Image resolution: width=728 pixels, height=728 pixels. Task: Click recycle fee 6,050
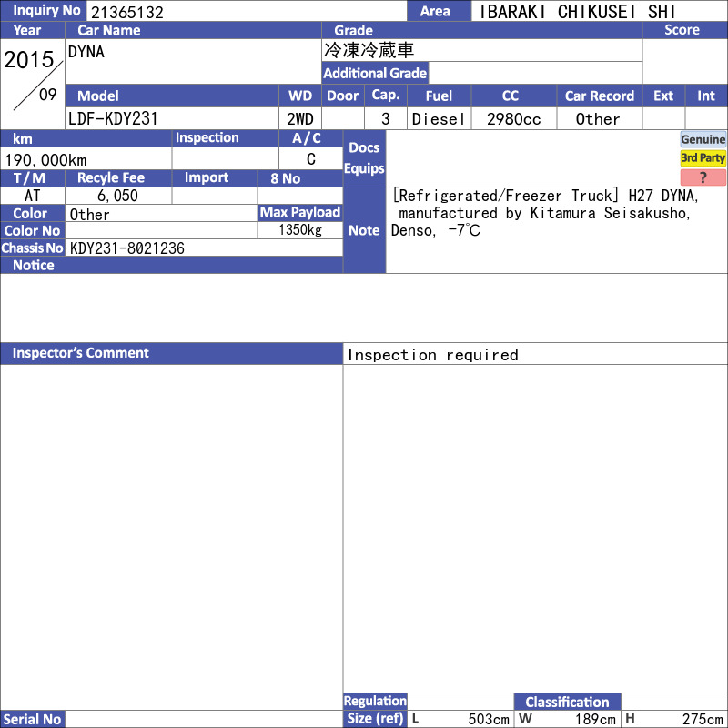[117, 196]
